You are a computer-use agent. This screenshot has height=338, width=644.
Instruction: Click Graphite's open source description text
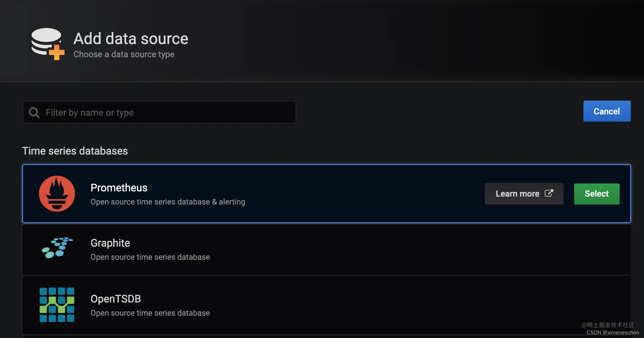150,257
